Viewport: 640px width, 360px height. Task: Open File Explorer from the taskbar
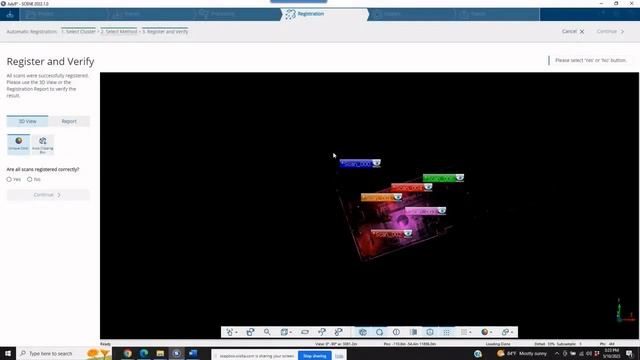pos(160,353)
